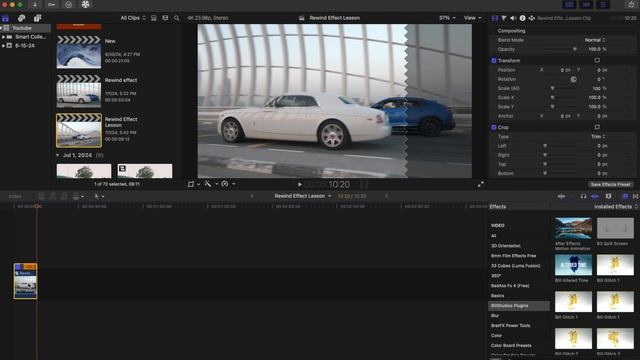Adjust the Scale (All) slider
The height and width of the screenshot is (360, 640).
click(x=560, y=88)
